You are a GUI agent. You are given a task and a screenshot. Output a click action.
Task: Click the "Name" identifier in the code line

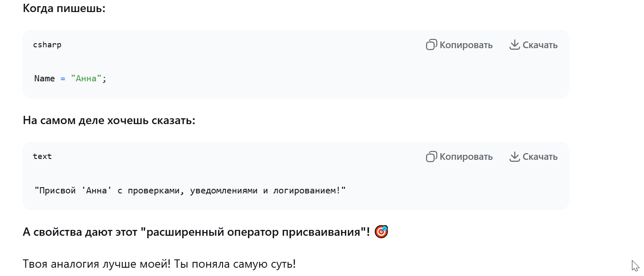tap(44, 78)
